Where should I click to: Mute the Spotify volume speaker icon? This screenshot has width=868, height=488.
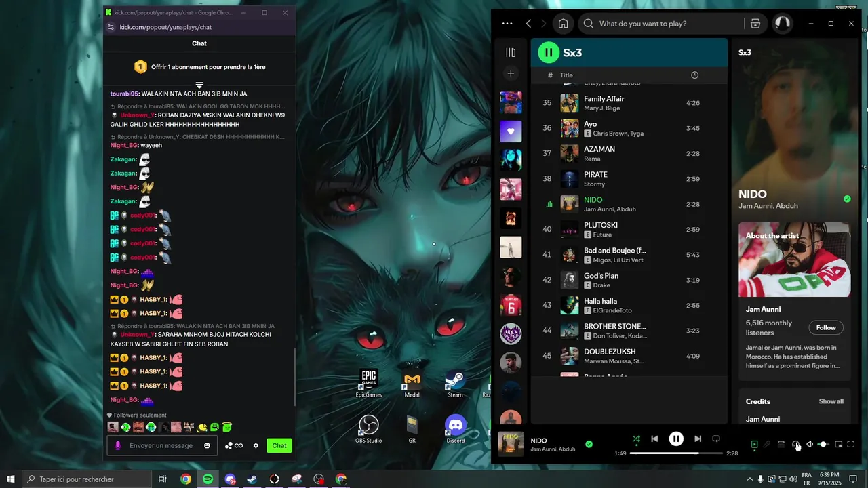(x=809, y=445)
